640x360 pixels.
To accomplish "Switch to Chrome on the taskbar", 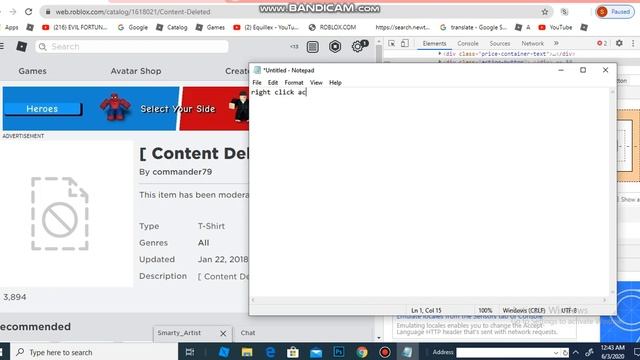I will (x=362, y=352).
